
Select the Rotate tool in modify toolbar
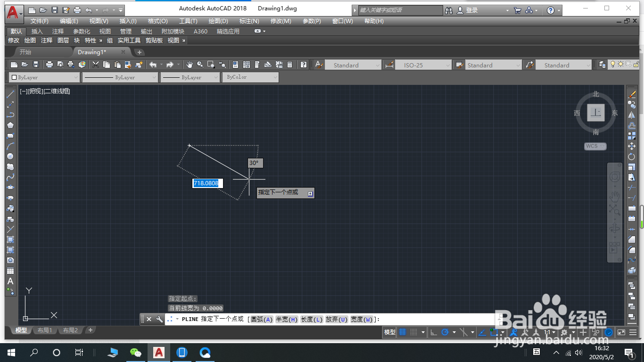click(632, 156)
